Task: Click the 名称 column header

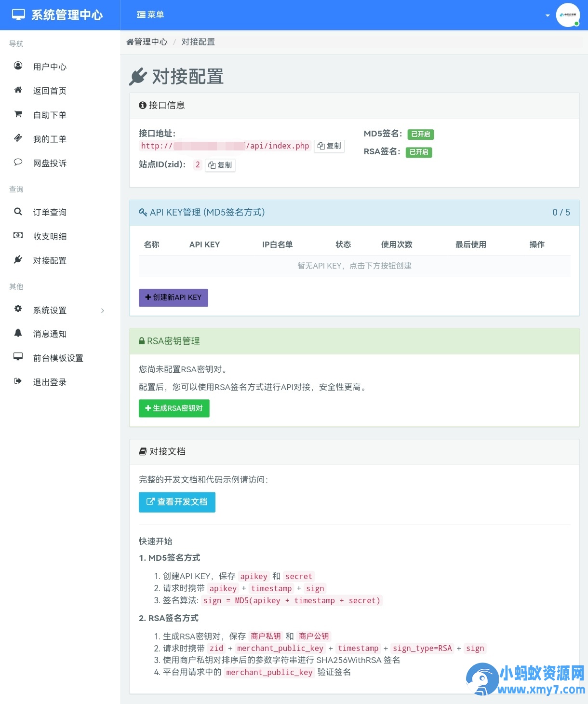Action: (152, 244)
